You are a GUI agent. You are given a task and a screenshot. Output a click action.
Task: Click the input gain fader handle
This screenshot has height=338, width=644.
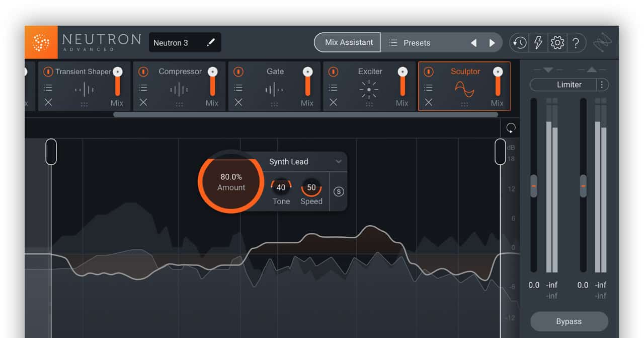pos(534,186)
